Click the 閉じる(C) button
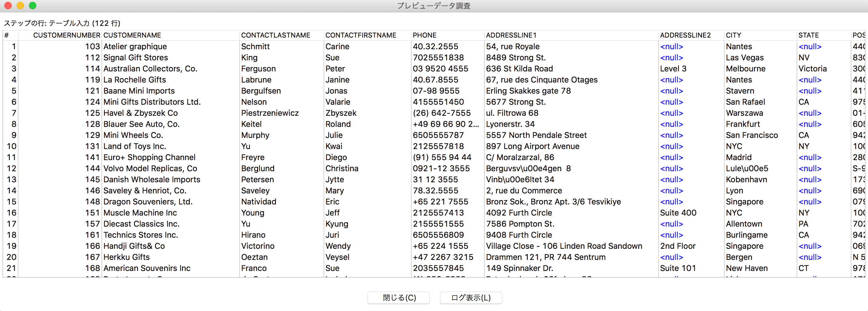This screenshot has height=311, width=868. [399, 297]
